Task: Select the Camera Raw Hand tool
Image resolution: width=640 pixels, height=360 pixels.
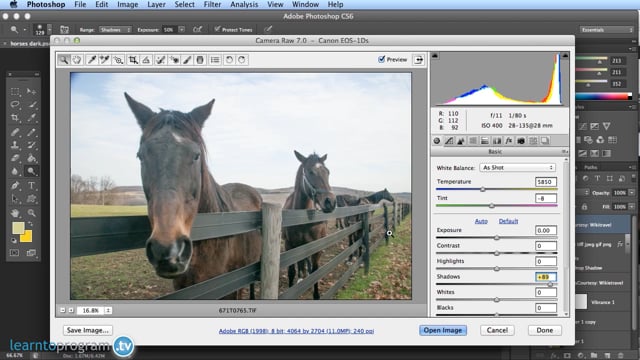Action: (77, 60)
